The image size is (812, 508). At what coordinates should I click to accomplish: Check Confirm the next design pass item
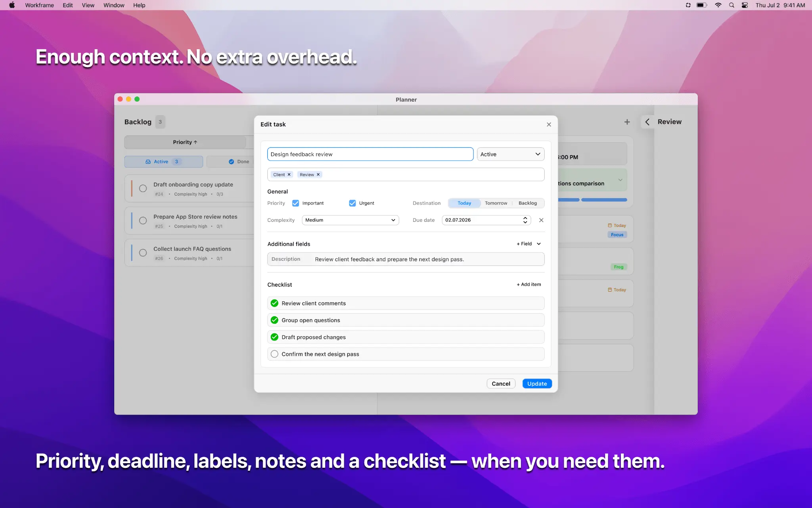pos(274,354)
